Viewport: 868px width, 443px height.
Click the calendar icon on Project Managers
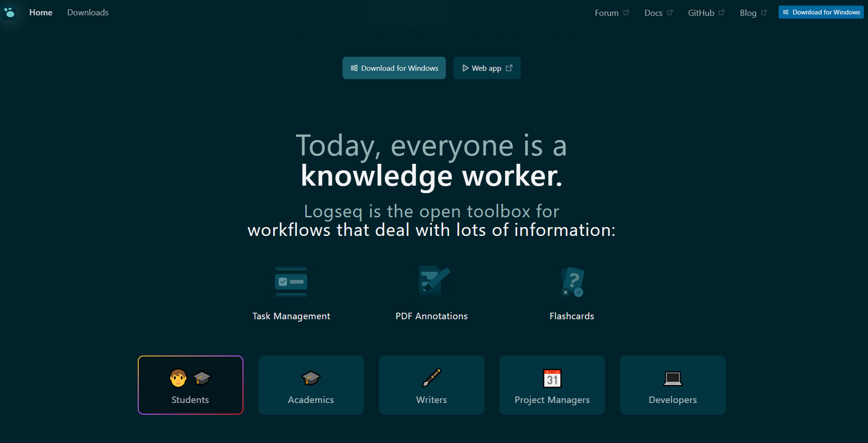(x=552, y=378)
